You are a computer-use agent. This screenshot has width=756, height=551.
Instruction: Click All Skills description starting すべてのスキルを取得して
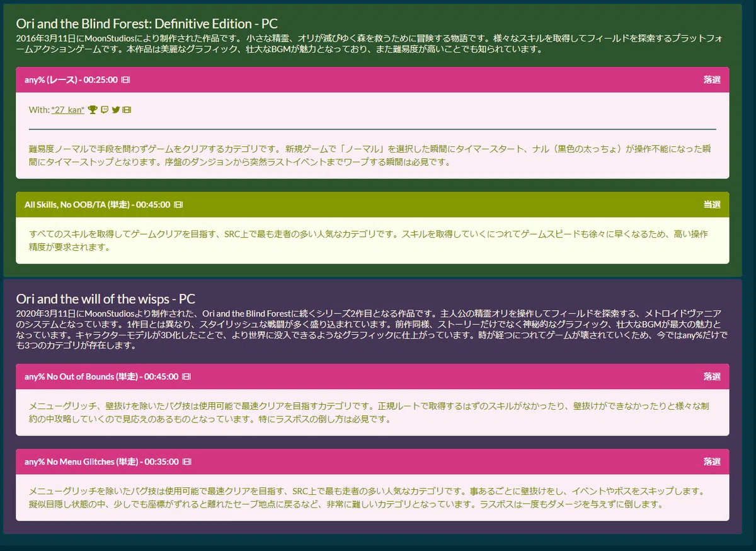coord(368,241)
